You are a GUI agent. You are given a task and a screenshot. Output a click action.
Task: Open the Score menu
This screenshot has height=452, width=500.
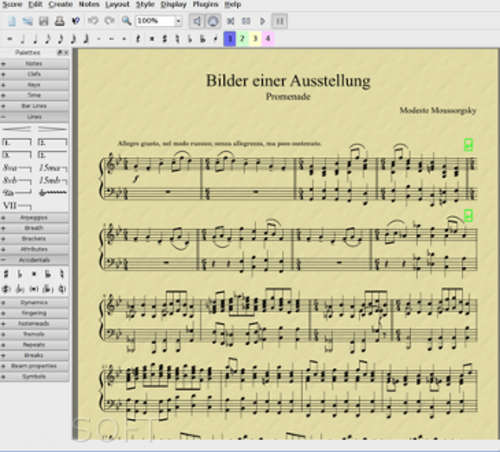12,4
